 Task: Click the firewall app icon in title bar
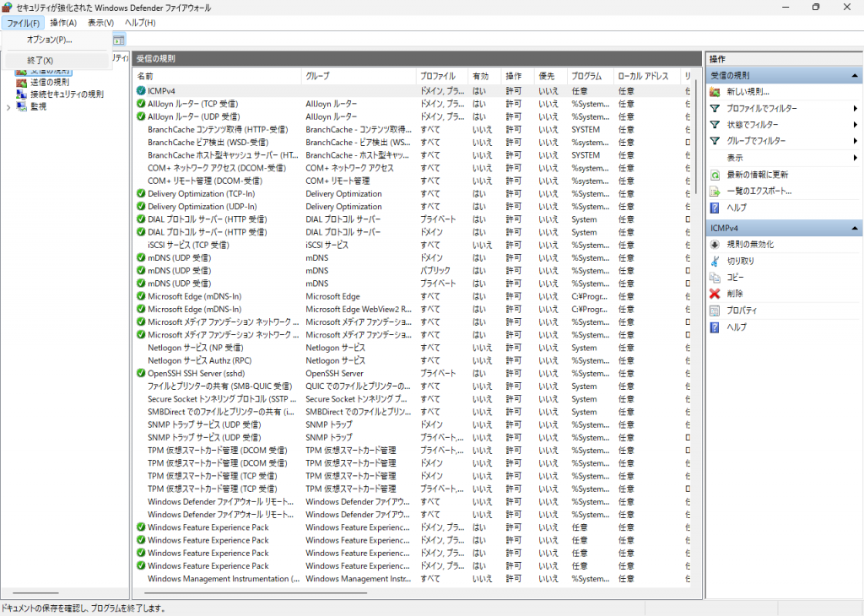coord(7,8)
